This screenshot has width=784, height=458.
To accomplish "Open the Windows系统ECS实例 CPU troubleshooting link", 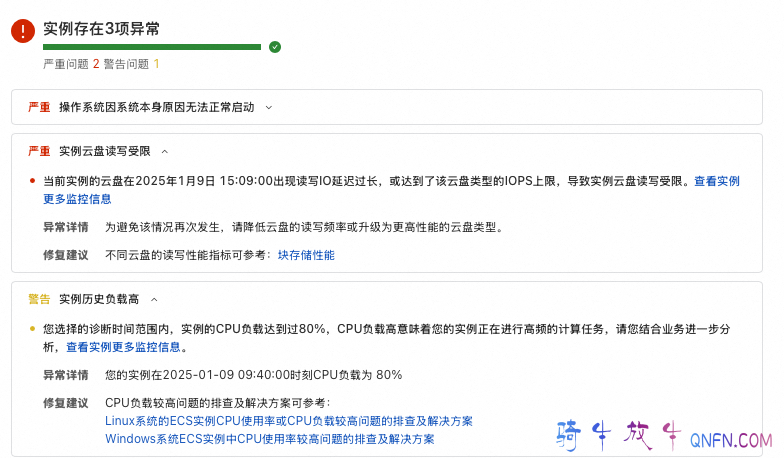I will pyautogui.click(x=270, y=439).
